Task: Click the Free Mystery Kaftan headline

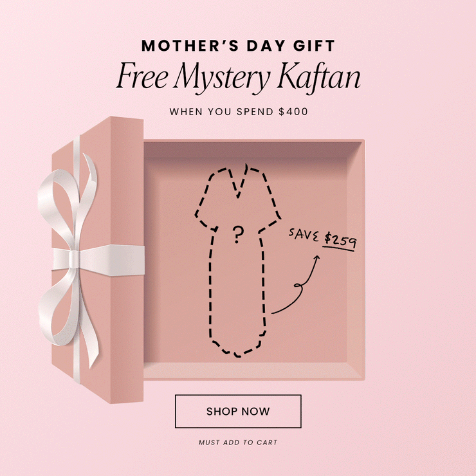Action: tap(238, 77)
